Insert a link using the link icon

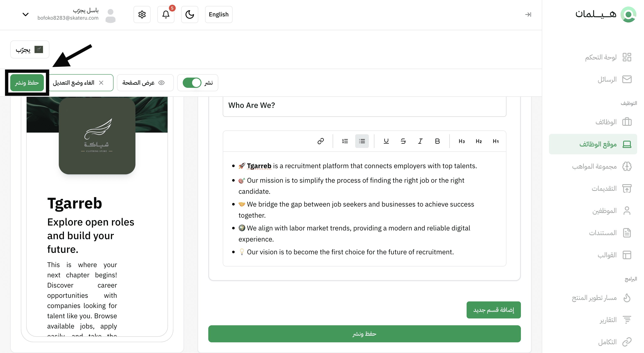321,141
